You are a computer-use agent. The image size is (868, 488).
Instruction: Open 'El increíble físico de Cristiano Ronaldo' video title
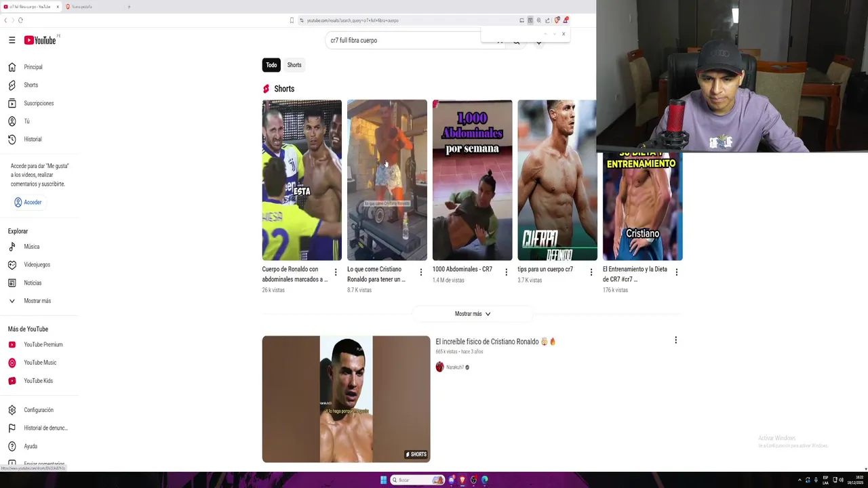[x=496, y=342]
